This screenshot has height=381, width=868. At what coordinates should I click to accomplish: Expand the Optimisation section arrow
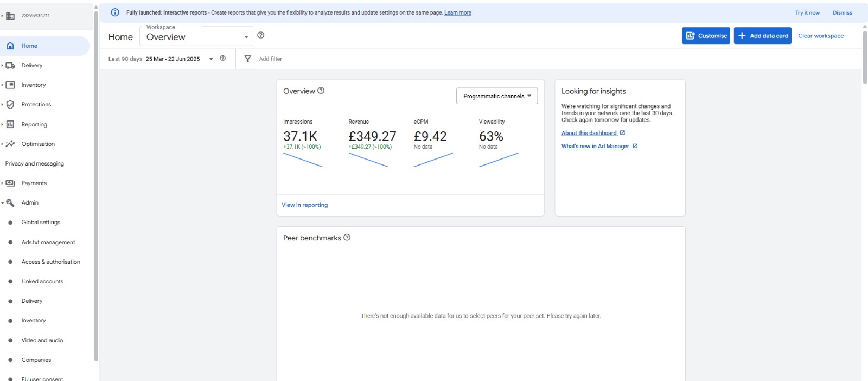(x=2, y=144)
